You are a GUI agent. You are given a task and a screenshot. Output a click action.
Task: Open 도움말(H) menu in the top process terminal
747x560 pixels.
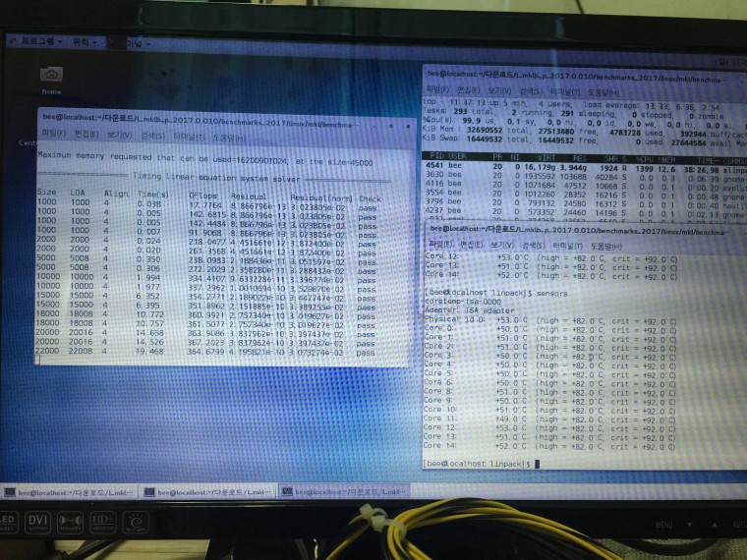[603, 92]
